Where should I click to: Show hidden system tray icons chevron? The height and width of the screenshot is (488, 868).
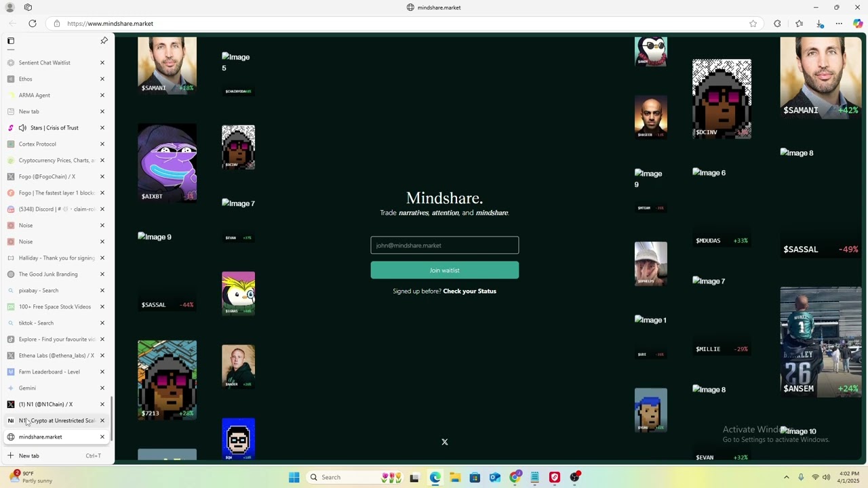tap(787, 477)
